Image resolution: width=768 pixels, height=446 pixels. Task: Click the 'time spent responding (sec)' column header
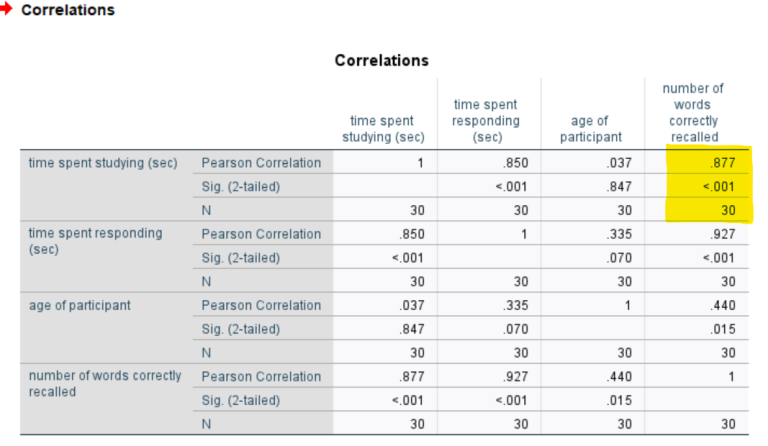click(486, 121)
